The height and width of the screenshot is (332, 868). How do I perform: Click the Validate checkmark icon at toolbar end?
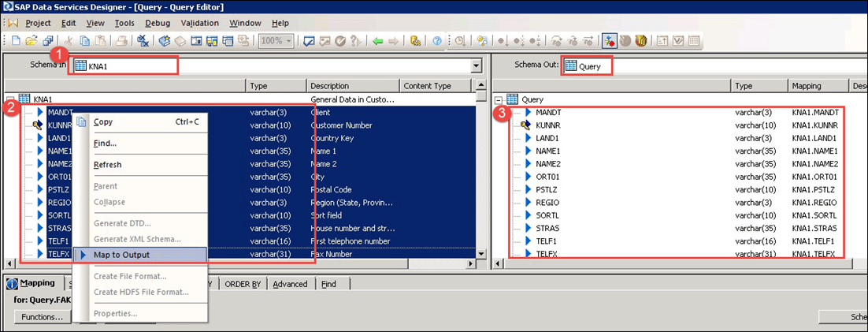(x=678, y=40)
